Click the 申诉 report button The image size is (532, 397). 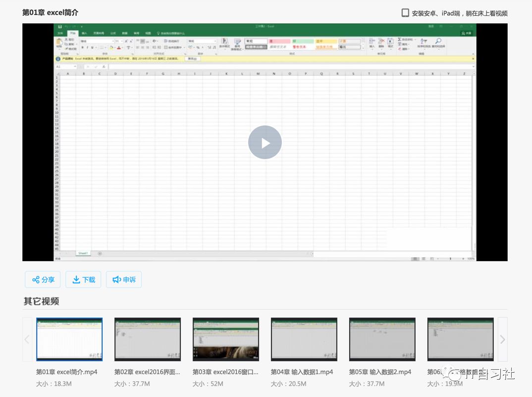[124, 280]
